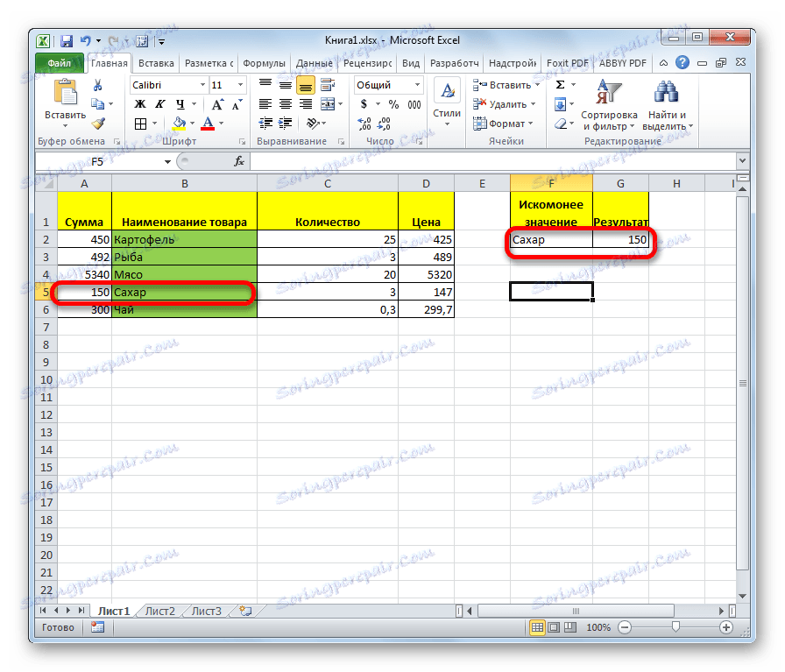Switch to Page Layout view button

(554, 627)
